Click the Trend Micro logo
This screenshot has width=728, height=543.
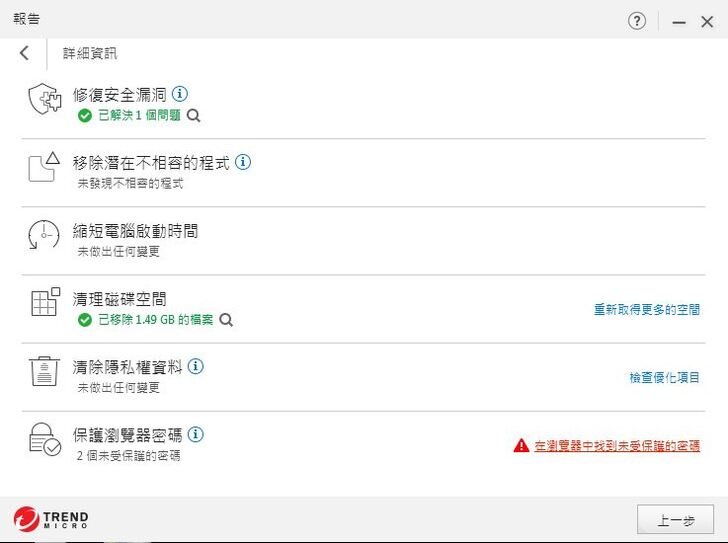[51, 520]
